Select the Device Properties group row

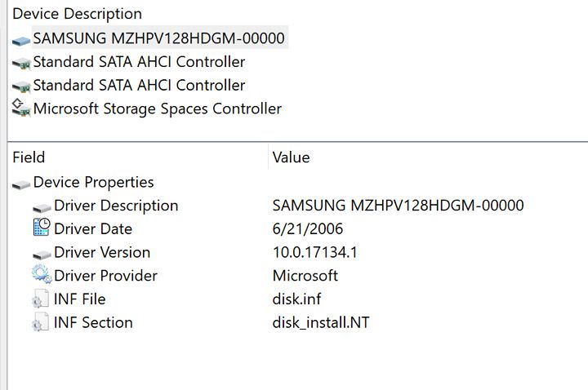coord(93,182)
